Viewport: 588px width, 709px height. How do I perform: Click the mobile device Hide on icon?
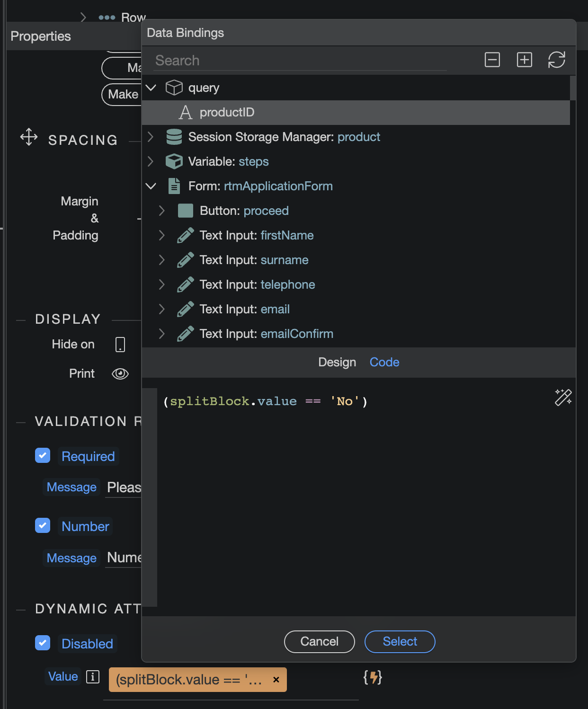pos(120,345)
